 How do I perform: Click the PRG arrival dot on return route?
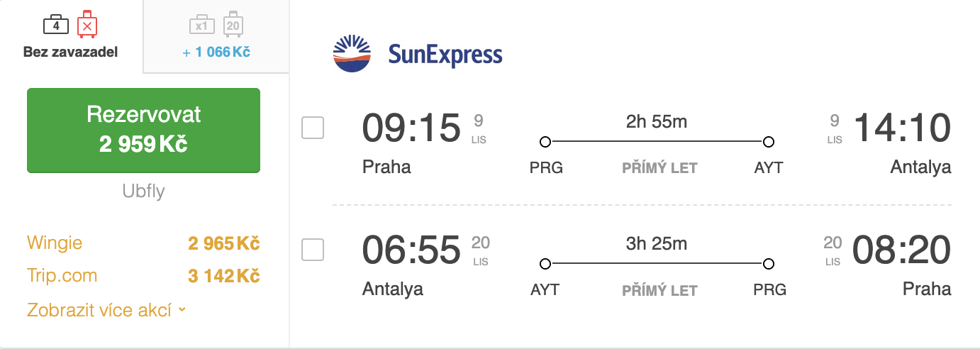[x=769, y=264]
